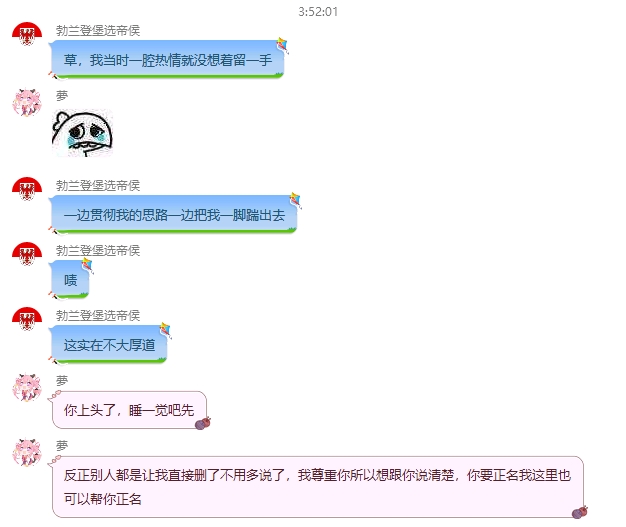Click the 啧 message bubble
Viewport: 626px width, 527px height.
click(x=70, y=279)
